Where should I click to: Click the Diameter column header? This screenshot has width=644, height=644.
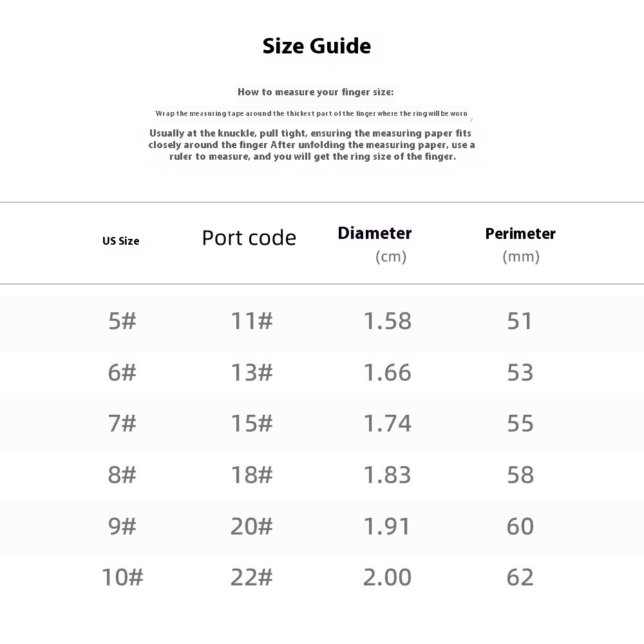(x=375, y=233)
